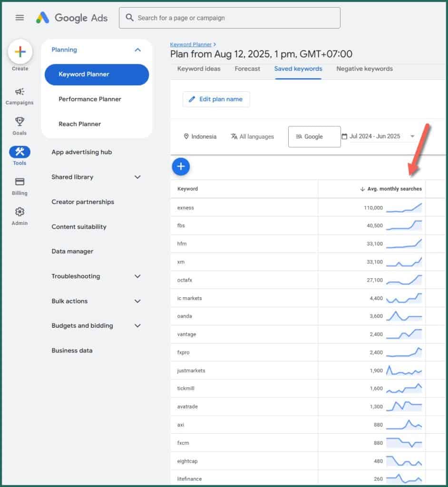
Task: Click the exness trend sparkline
Action: tap(404, 207)
